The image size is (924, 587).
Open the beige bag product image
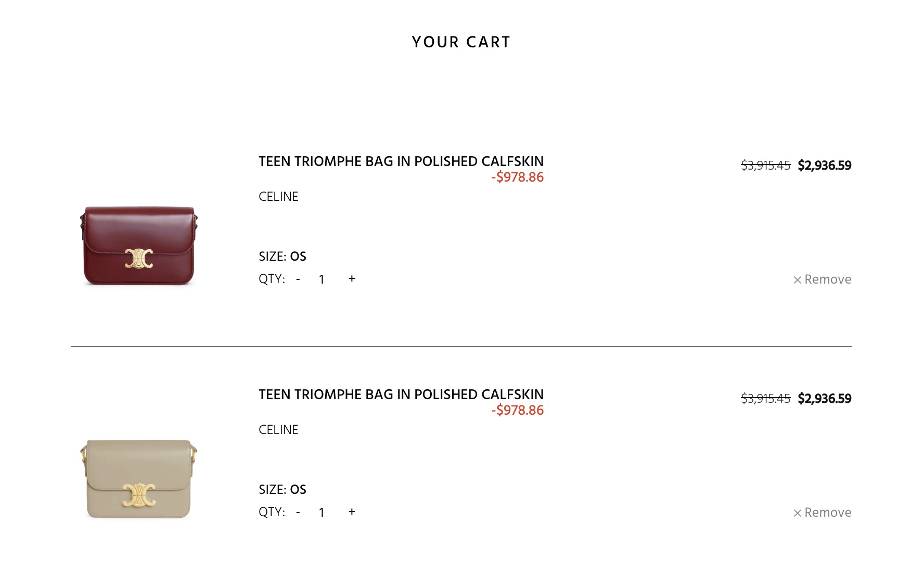pos(139,479)
